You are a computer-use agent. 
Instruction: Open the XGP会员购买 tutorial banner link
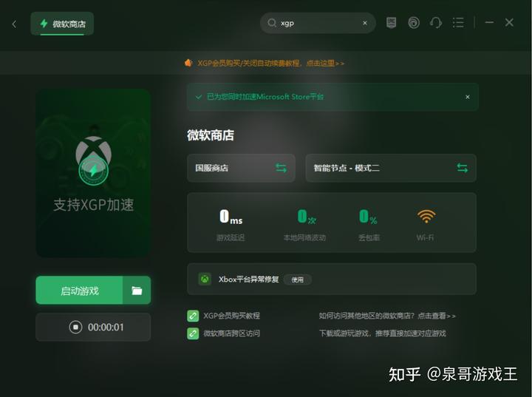[270, 63]
